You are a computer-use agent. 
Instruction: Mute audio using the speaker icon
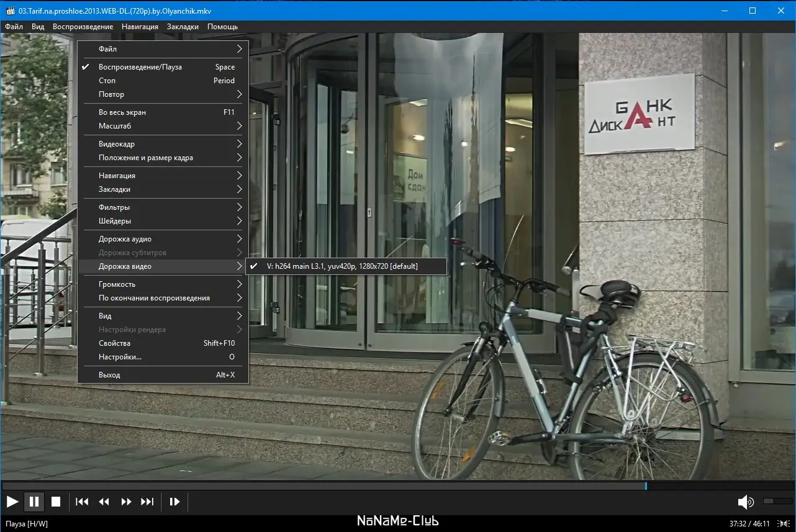(744, 502)
